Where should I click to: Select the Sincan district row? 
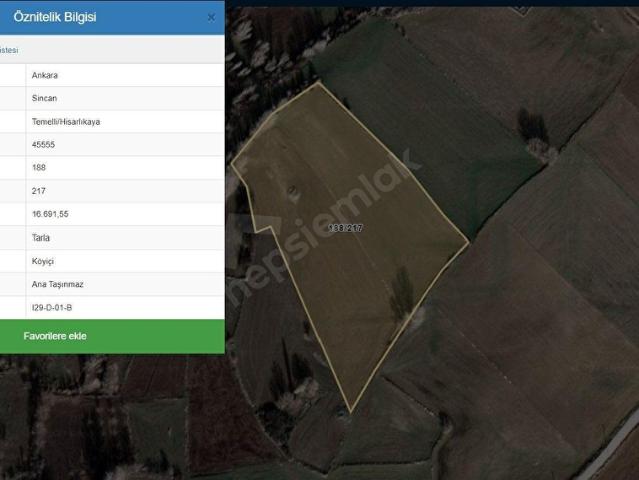pyautogui.click(x=112, y=98)
